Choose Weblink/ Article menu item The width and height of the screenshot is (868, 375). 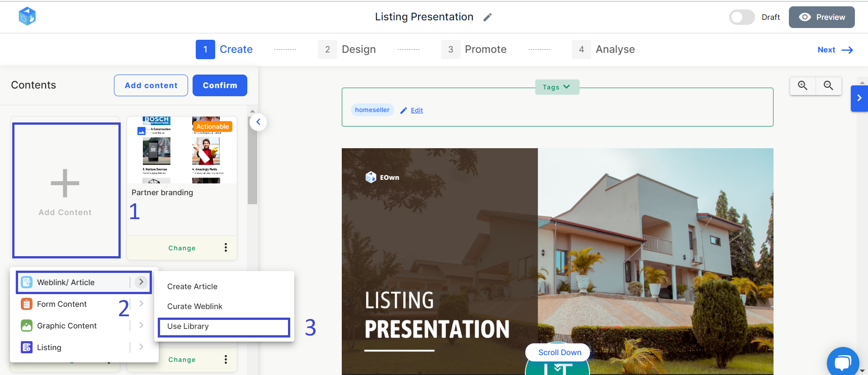coord(84,282)
